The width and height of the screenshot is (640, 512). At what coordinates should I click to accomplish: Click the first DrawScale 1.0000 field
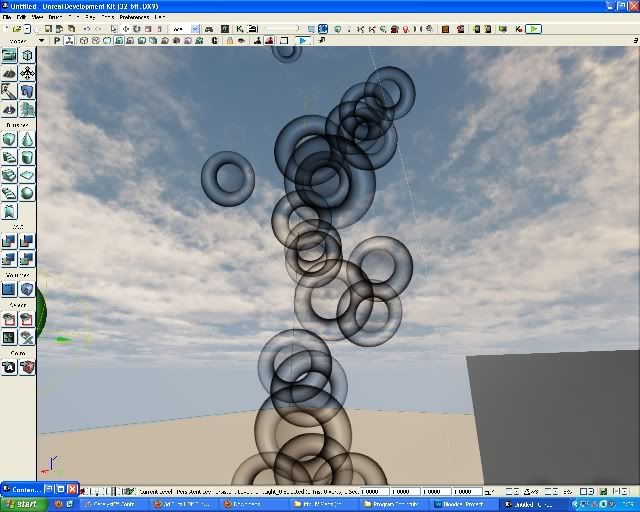[374, 492]
